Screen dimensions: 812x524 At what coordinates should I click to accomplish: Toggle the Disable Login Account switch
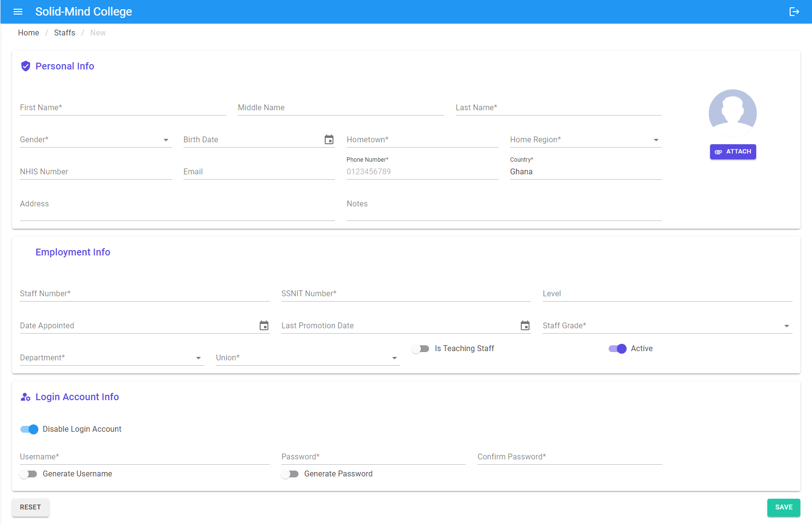point(29,429)
